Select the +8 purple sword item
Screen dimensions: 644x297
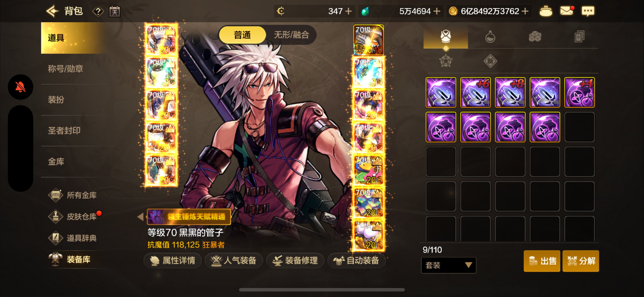coord(510,92)
